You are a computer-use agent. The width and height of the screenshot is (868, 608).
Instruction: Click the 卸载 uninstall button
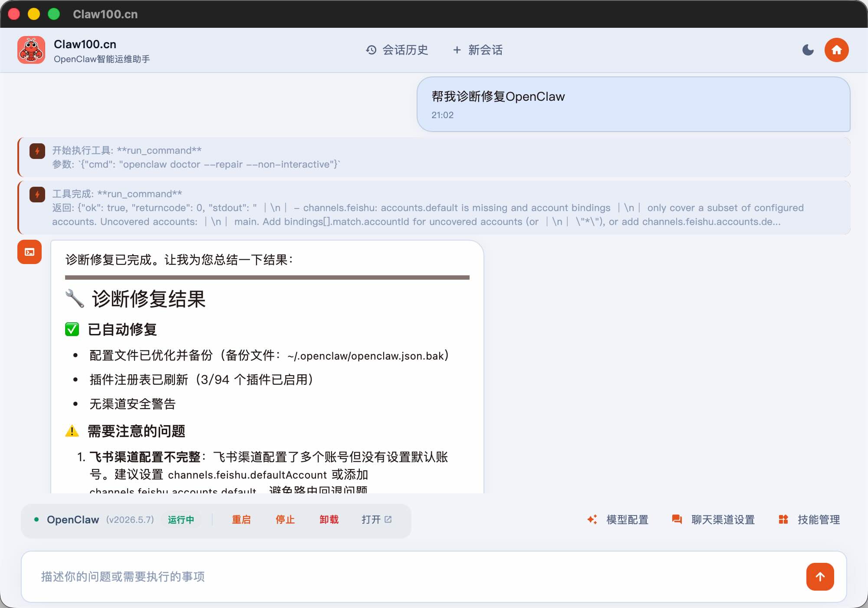click(x=329, y=519)
